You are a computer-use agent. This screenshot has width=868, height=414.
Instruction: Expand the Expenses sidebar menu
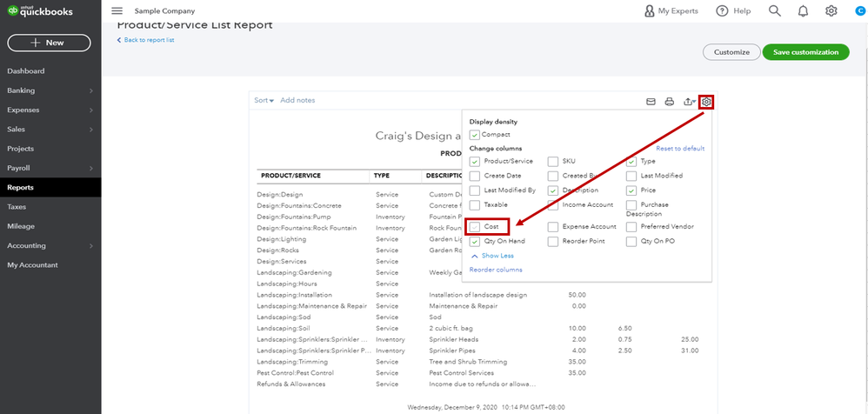50,110
